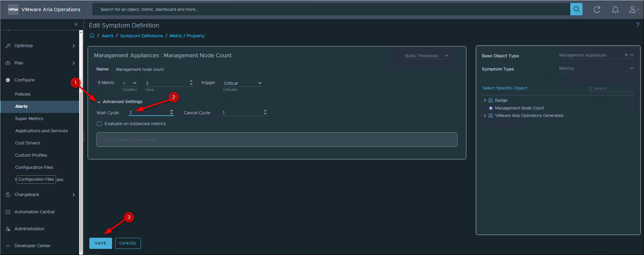Click the Wait Cycle stepper arrows
Viewport: 644px width, 255px height.
pos(172,112)
